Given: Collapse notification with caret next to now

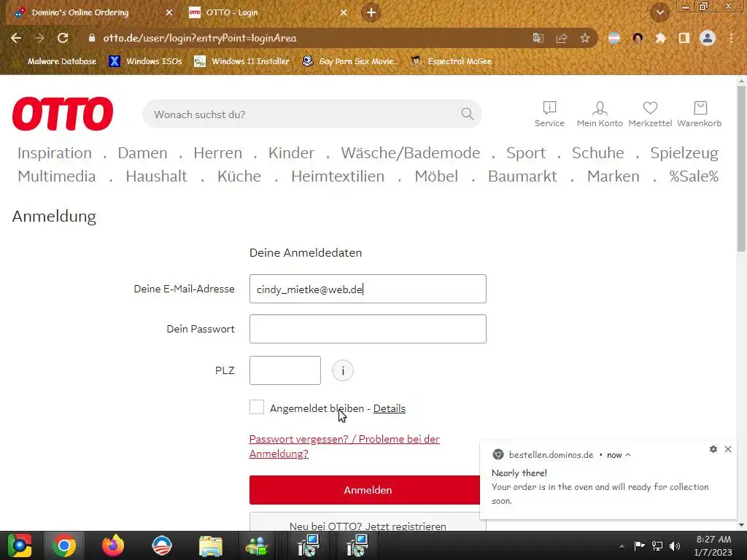Looking at the screenshot, I should pyautogui.click(x=628, y=455).
